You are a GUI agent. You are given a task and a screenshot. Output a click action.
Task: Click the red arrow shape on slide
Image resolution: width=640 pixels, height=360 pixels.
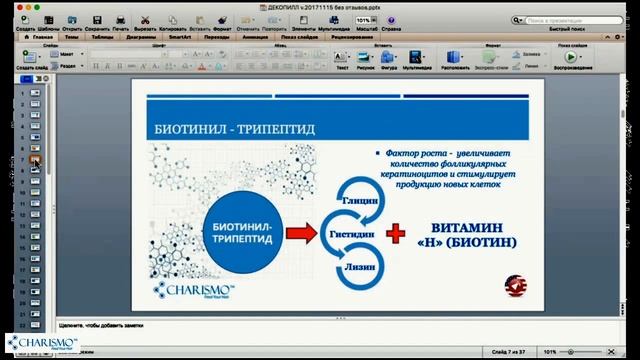tap(301, 233)
